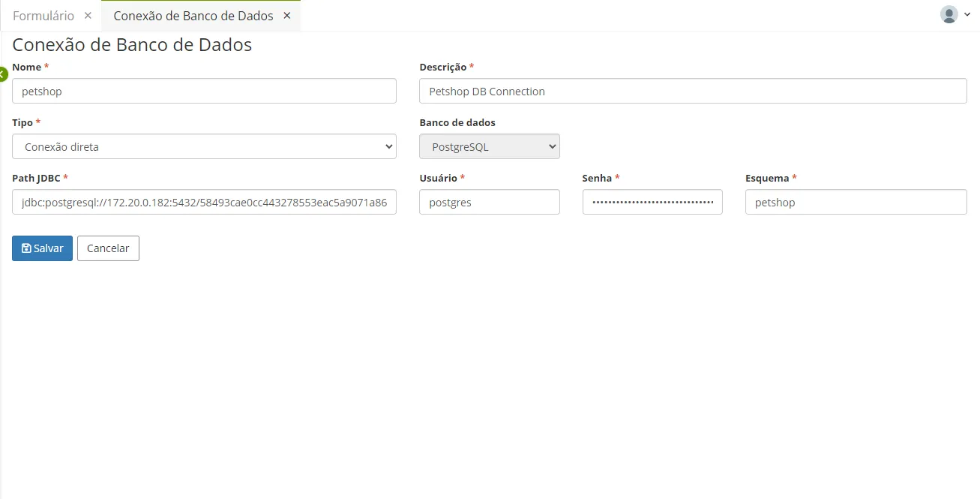980x499 pixels.
Task: Click the page heading Conexão de Banco de Dados
Action: click(x=132, y=44)
